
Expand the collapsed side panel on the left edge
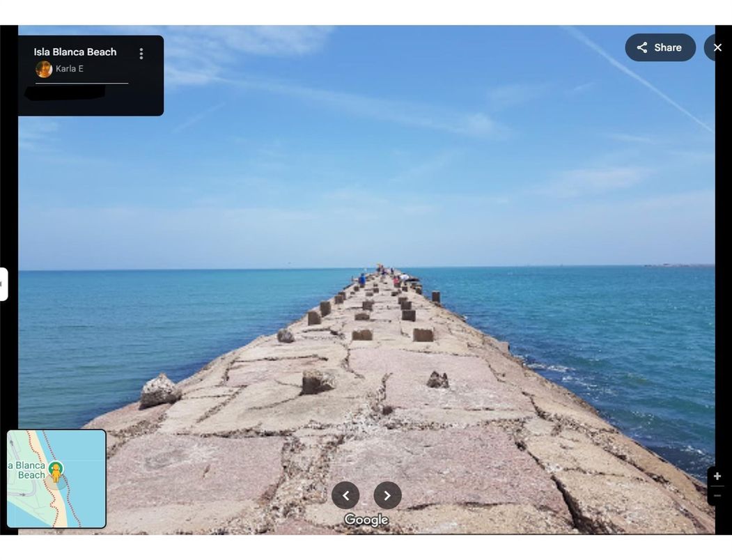(x=3, y=284)
